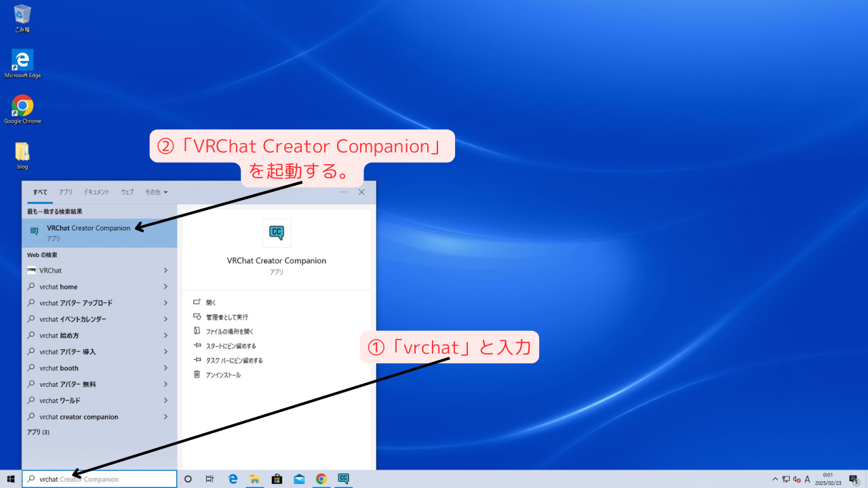This screenshot has width=868, height=488.
Task: Click アンインストール in the app actions
Action: point(223,375)
